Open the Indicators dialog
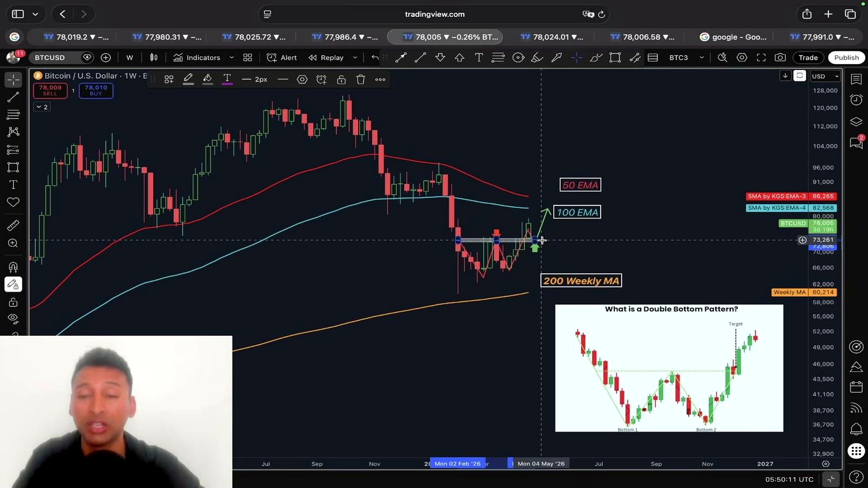The height and width of the screenshot is (488, 868). 196,57
